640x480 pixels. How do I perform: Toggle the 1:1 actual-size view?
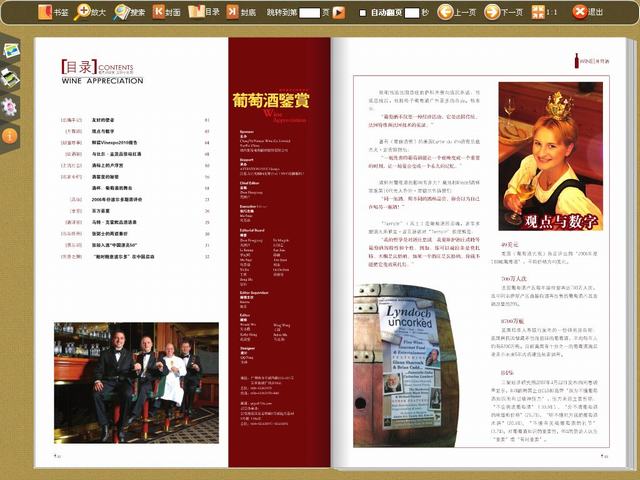(544, 12)
